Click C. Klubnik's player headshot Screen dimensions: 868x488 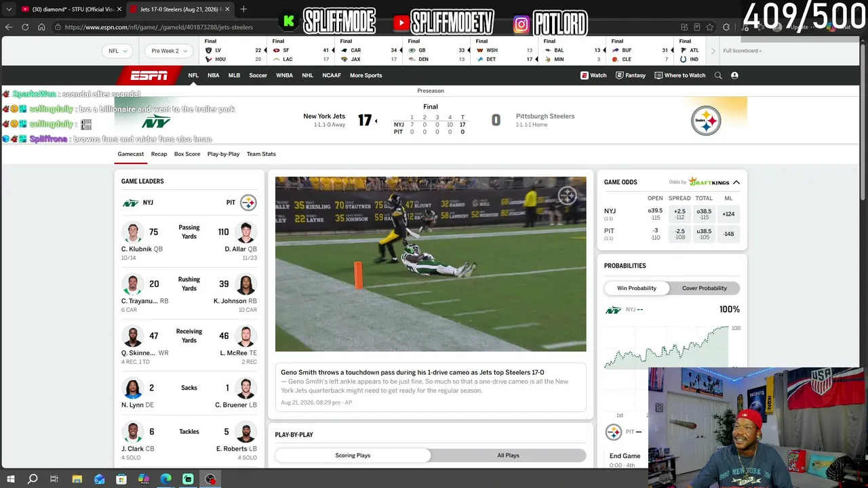point(133,232)
